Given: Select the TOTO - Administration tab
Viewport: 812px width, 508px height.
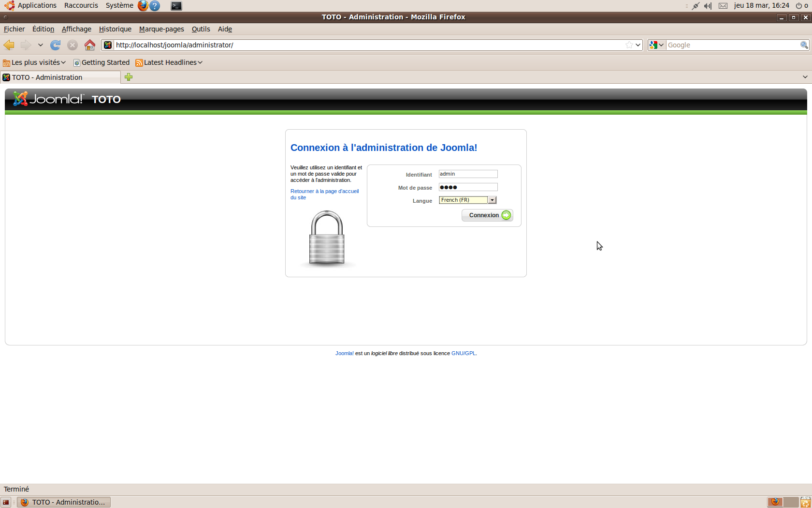Looking at the screenshot, I should (x=60, y=77).
